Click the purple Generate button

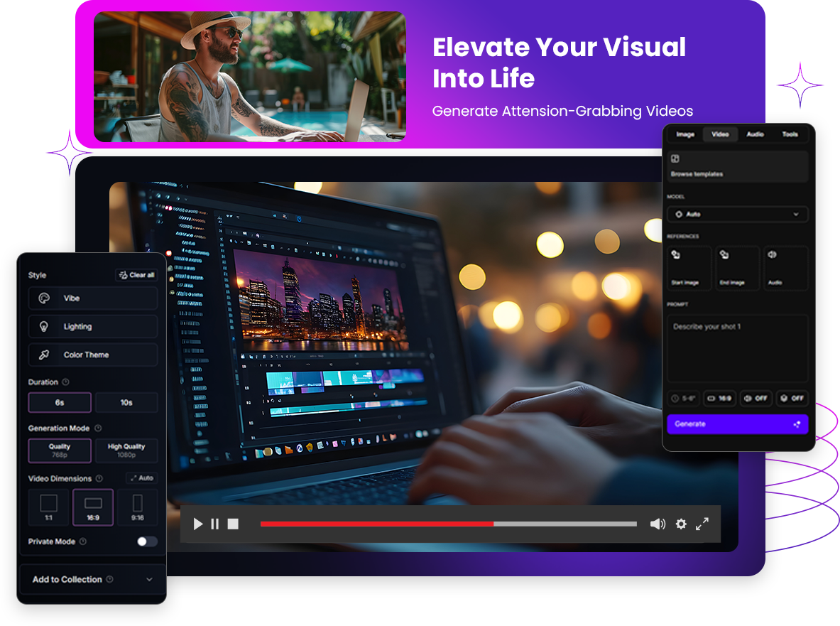point(737,424)
